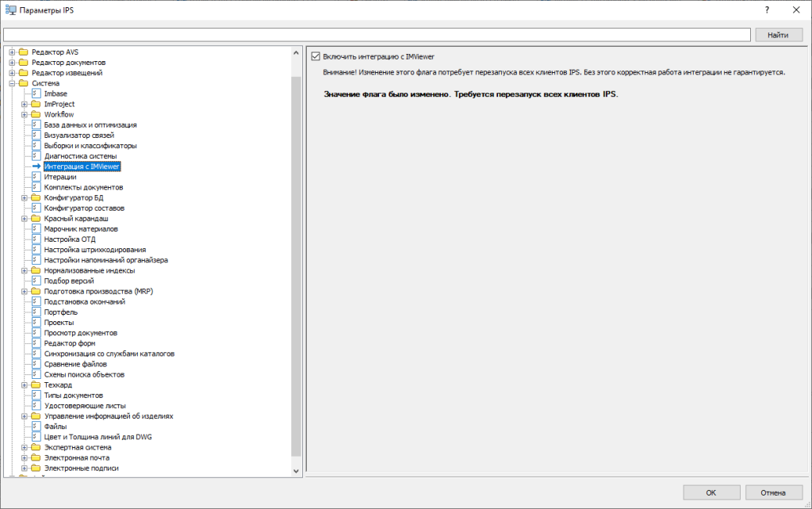Click the help question mark in title bar

click(x=767, y=10)
